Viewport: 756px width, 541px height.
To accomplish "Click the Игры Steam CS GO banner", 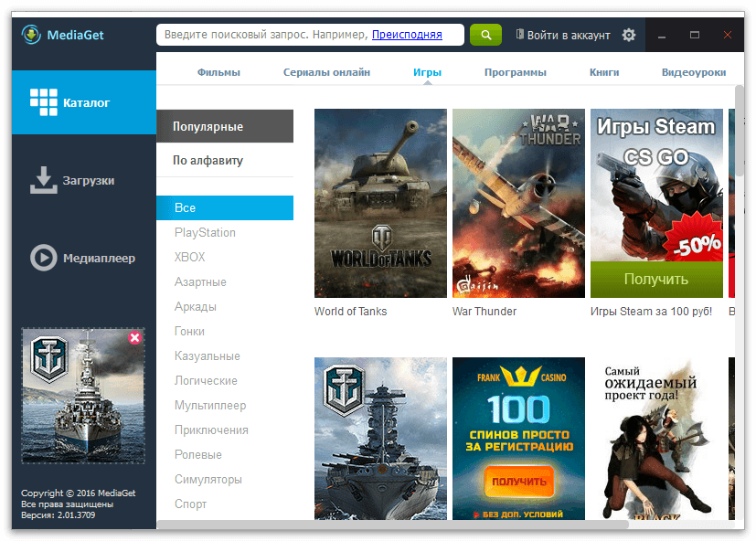I will [x=656, y=186].
